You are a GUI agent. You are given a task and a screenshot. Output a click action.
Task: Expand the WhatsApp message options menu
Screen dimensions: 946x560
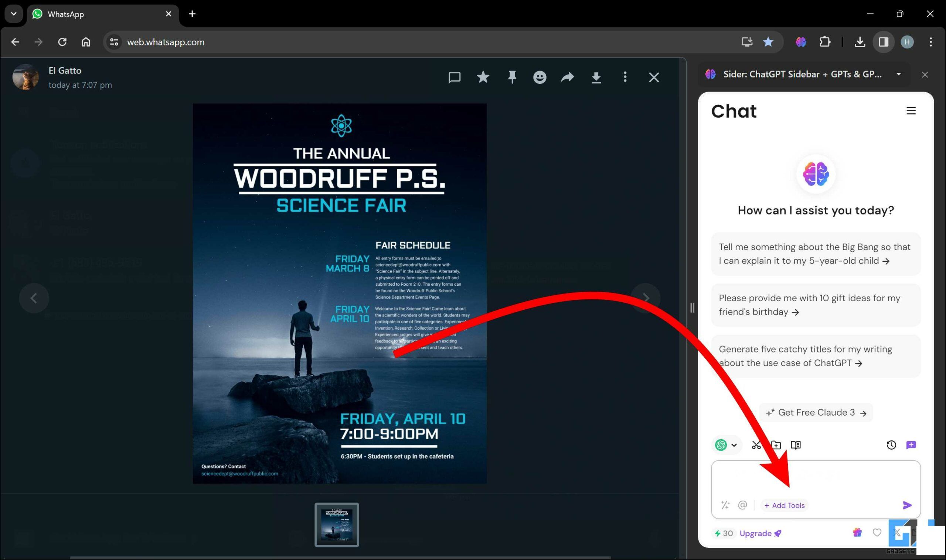[x=625, y=77]
